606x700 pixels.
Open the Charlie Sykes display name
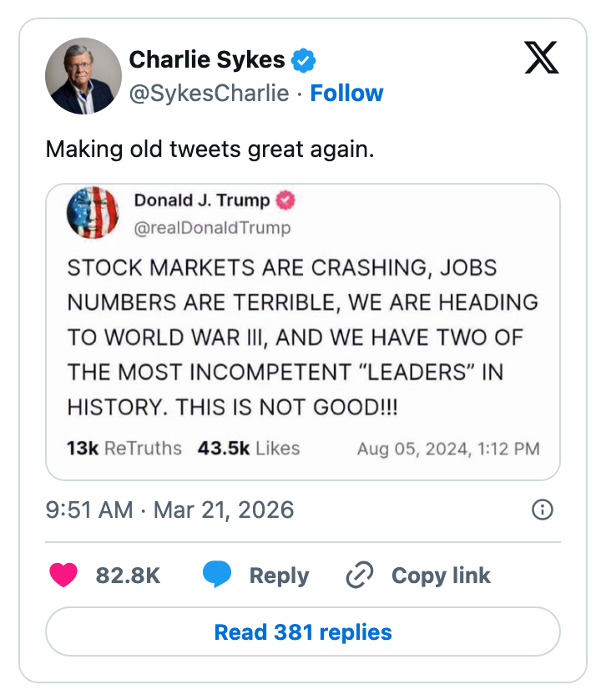[207, 60]
